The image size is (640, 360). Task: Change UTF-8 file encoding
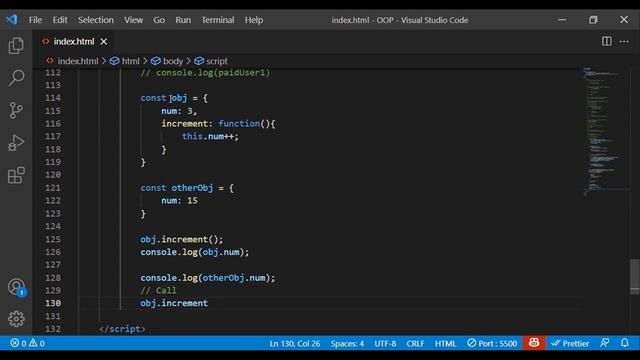[385, 344]
